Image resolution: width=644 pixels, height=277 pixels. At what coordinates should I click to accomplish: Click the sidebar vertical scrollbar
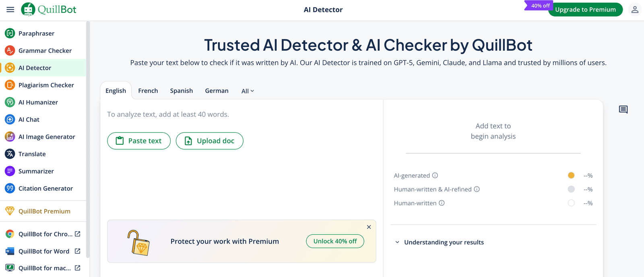[x=87, y=139]
